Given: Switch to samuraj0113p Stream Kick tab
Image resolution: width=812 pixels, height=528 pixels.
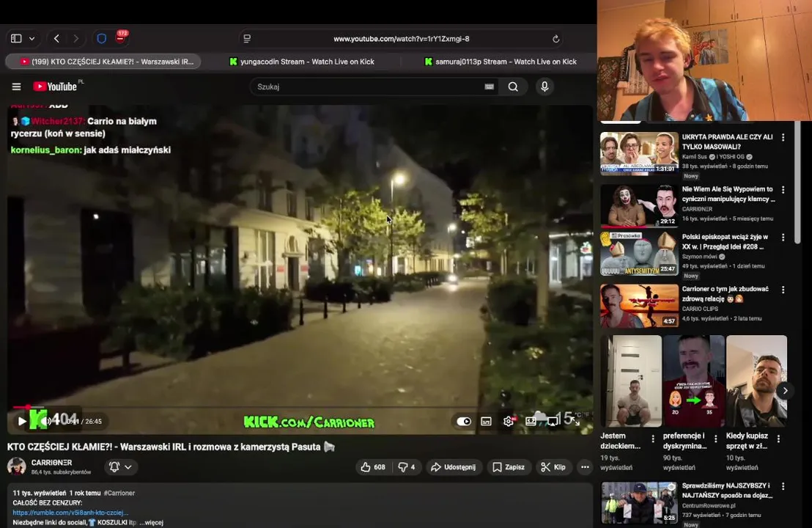Looking at the screenshot, I should [500, 61].
